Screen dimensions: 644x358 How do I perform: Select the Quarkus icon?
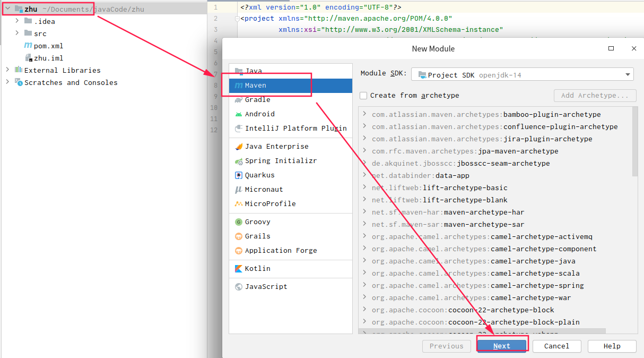coord(239,175)
